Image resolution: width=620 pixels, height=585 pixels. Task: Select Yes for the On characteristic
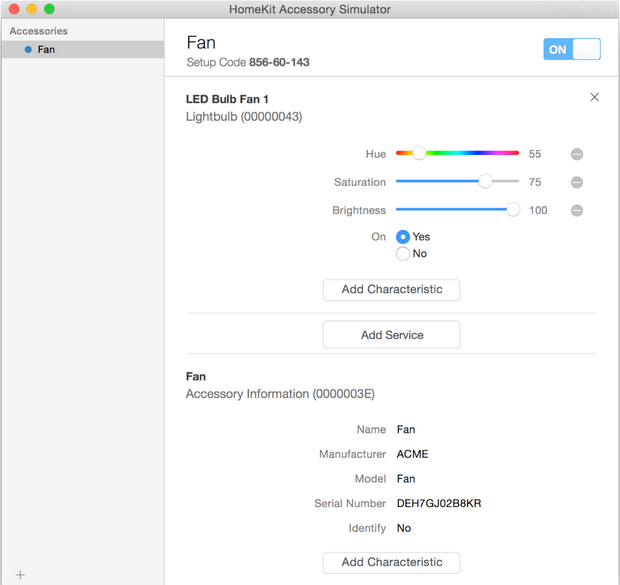403,237
